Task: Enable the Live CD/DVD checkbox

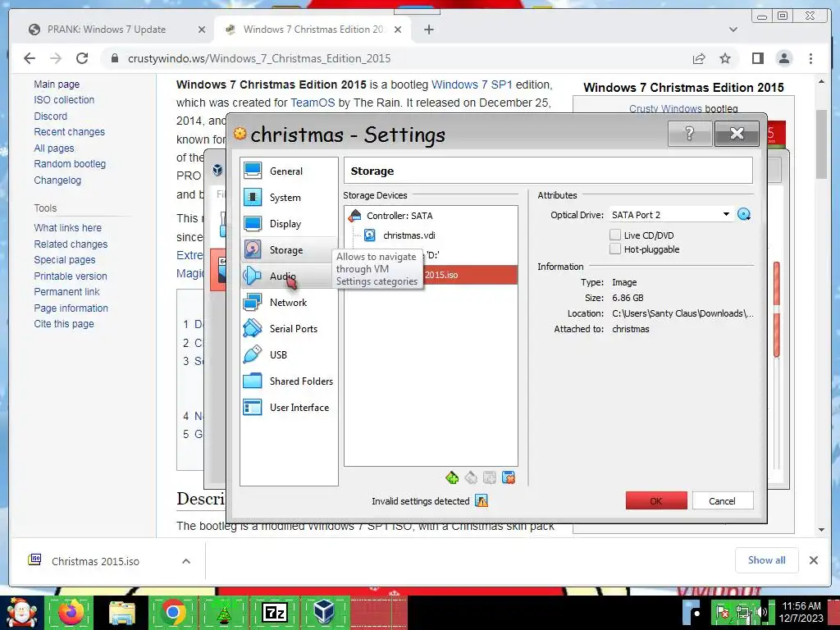Action: 615,235
